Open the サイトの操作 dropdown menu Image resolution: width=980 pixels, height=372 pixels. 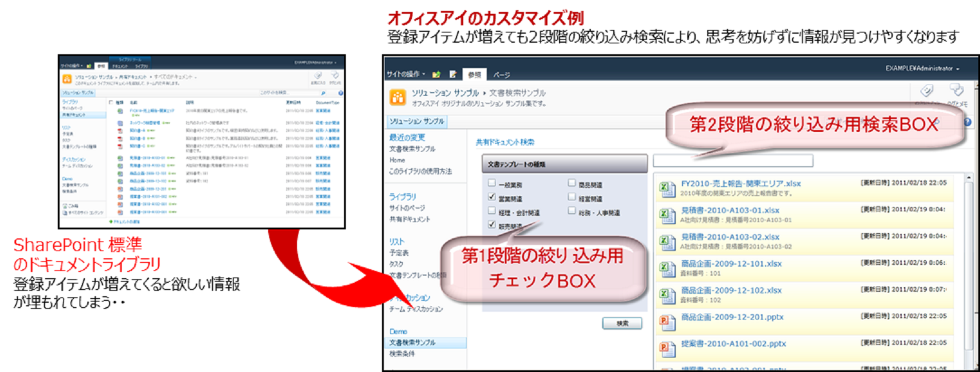point(406,74)
